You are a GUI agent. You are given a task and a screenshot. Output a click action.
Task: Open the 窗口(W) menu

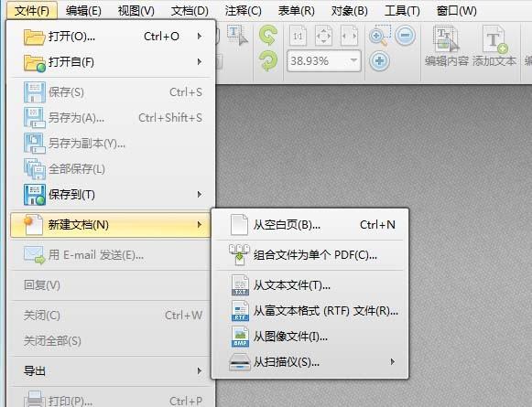click(x=457, y=11)
